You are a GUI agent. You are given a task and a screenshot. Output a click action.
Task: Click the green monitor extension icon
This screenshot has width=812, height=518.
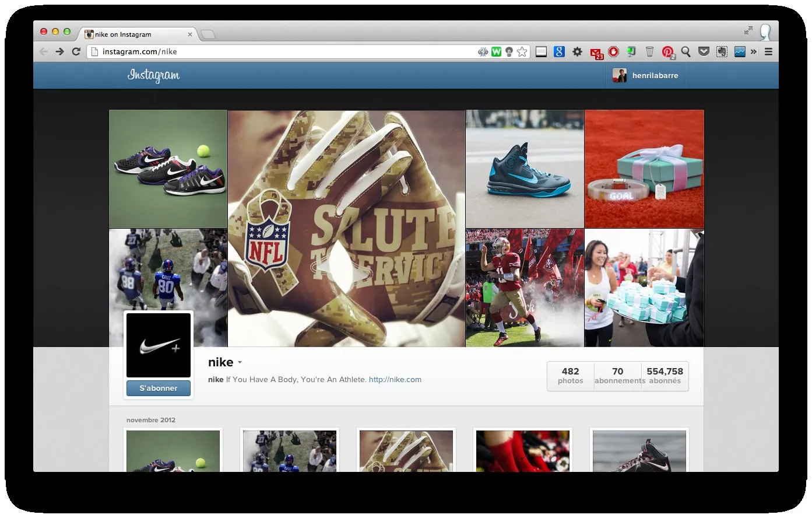point(631,52)
